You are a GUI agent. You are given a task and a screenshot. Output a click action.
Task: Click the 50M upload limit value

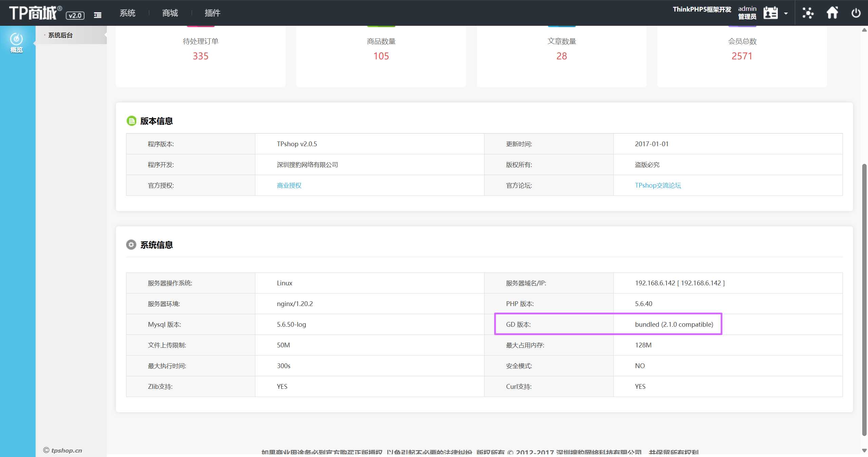click(283, 345)
